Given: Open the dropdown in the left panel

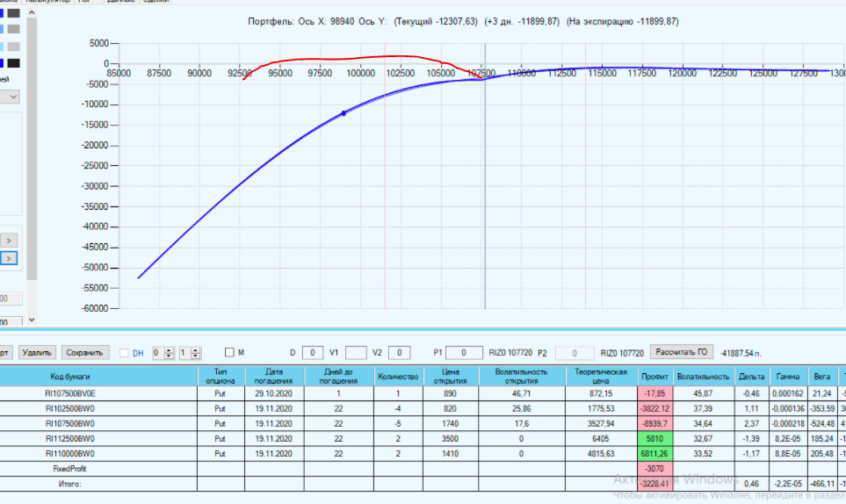Looking at the screenshot, I should pyautogui.click(x=10, y=97).
